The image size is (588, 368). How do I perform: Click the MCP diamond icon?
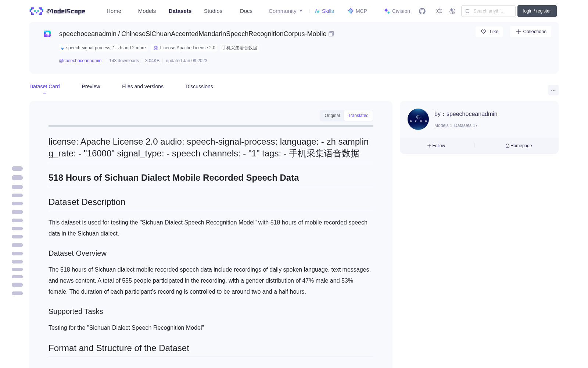pyautogui.click(x=351, y=11)
